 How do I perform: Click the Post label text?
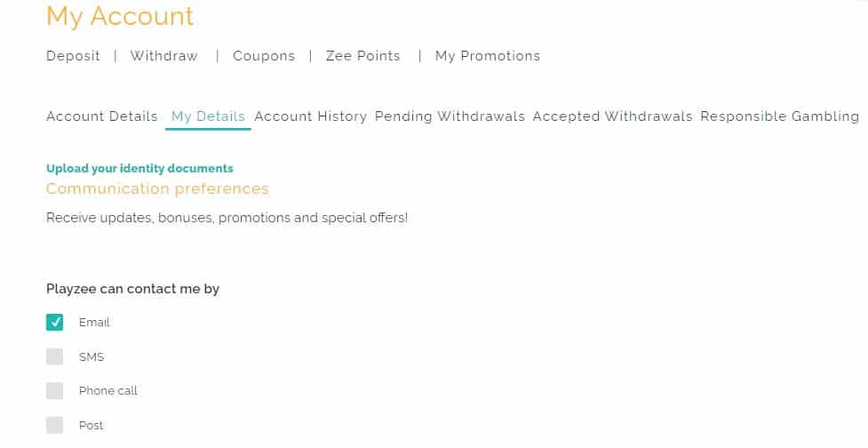coord(91,426)
